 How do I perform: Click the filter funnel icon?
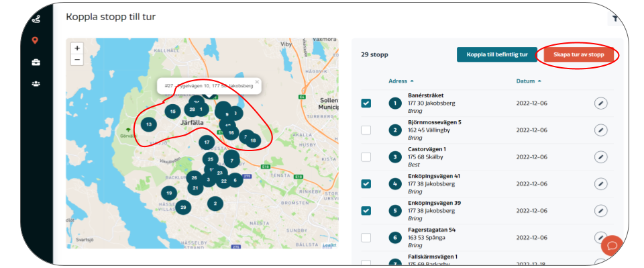[615, 19]
